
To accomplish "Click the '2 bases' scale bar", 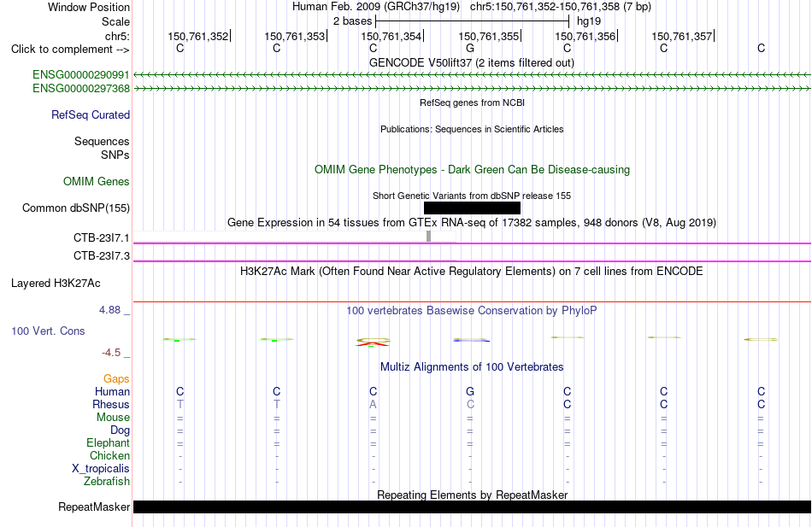I will click(473, 21).
